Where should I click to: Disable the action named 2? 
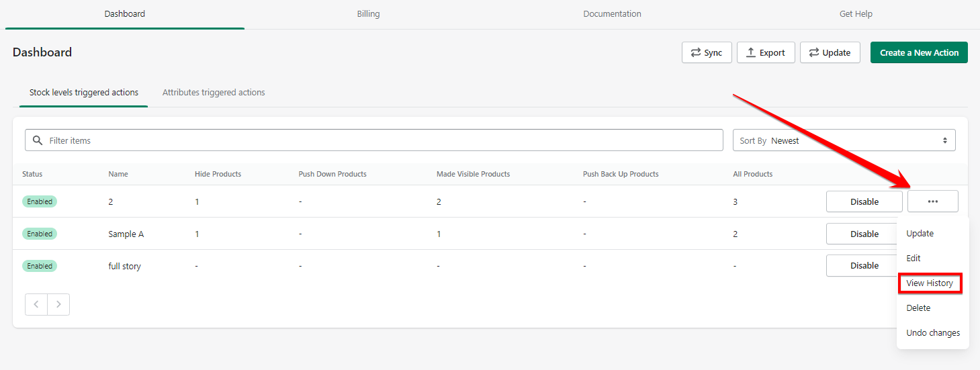pos(864,201)
